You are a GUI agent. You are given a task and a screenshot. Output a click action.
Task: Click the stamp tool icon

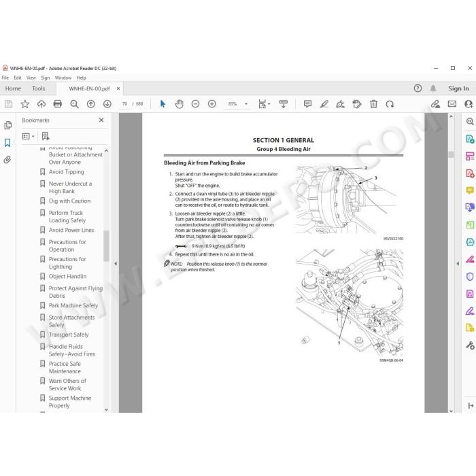pos(357,104)
